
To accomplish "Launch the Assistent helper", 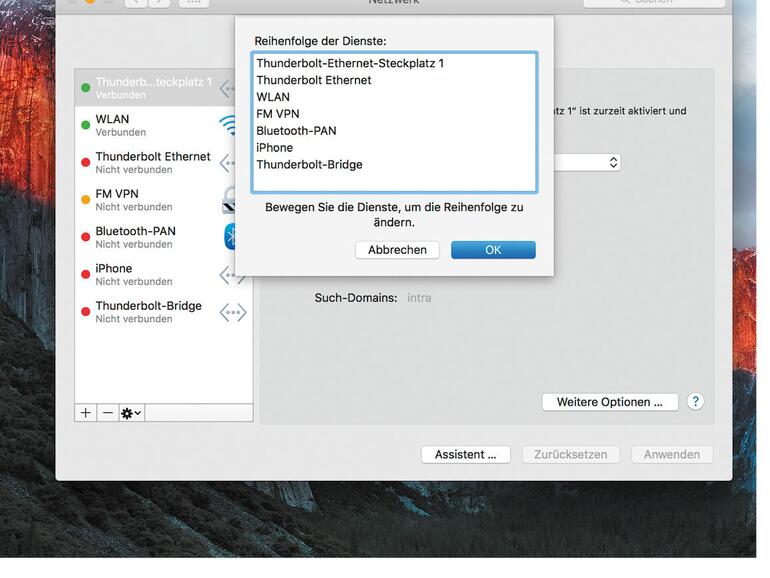I will [x=466, y=455].
